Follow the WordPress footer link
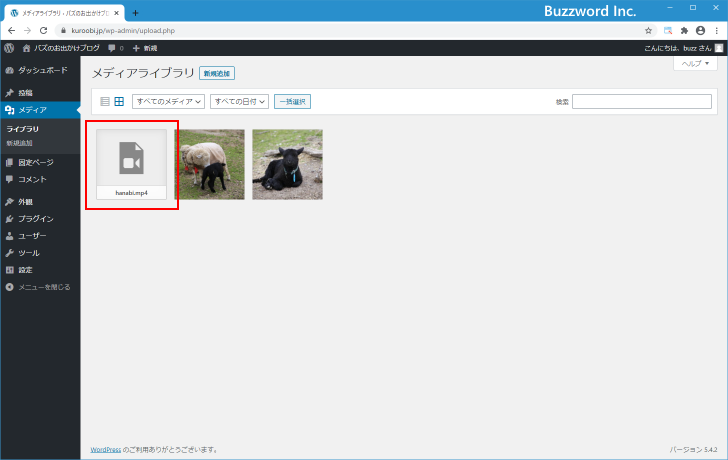 pyautogui.click(x=106, y=450)
